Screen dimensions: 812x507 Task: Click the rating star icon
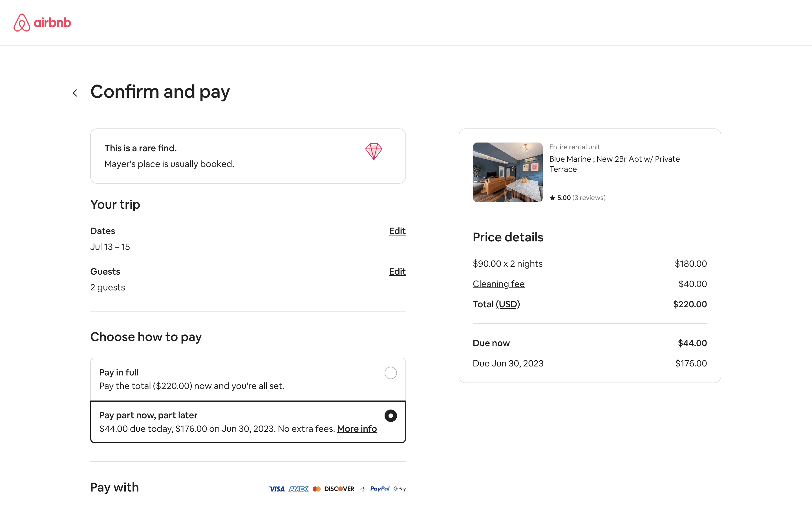[x=552, y=198]
